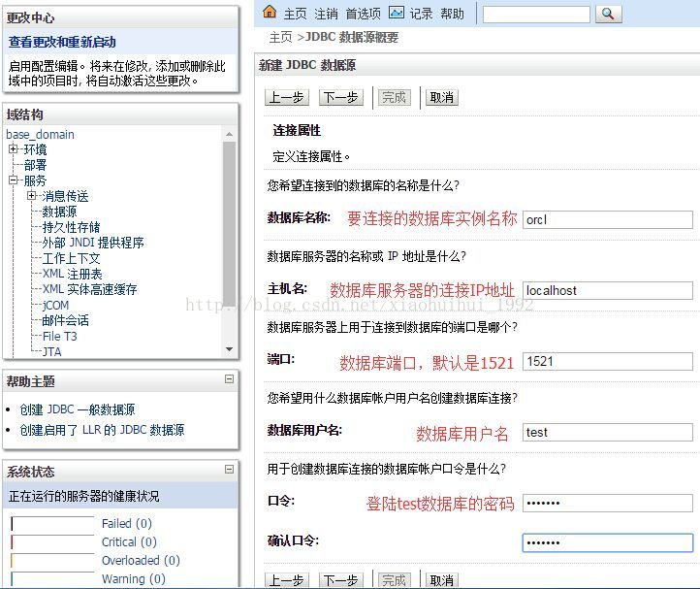Focus the 数据库名称 field containing orcl
This screenshot has height=589, width=700.
coord(608,220)
